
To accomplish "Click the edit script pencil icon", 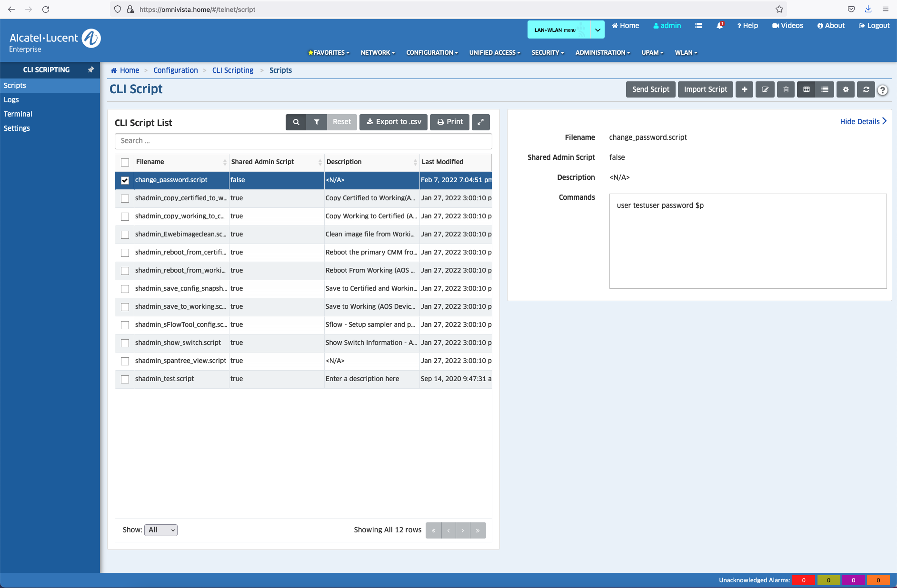I will (765, 89).
